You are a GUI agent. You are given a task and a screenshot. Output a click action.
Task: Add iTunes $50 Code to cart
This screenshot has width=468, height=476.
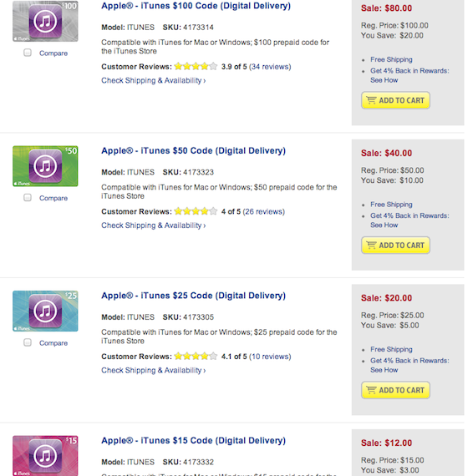tap(395, 245)
